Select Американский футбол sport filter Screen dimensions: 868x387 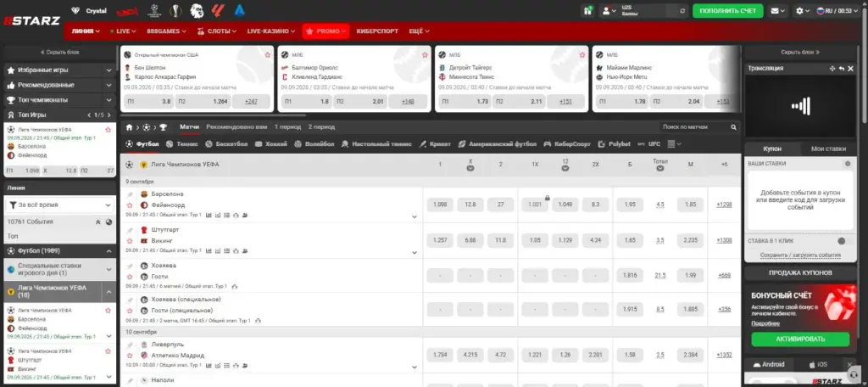498,144
